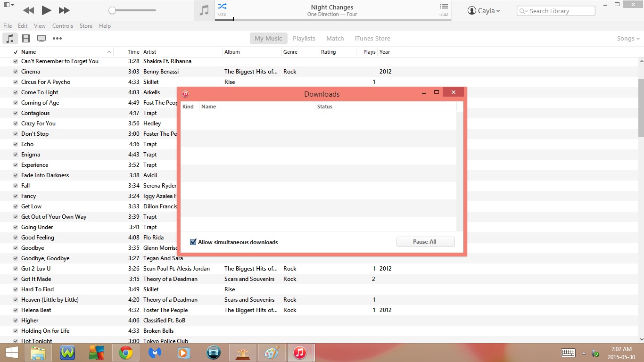The height and width of the screenshot is (362, 644).
Task: Uncheck the song Circus For A Psycho
Action: click(x=16, y=82)
